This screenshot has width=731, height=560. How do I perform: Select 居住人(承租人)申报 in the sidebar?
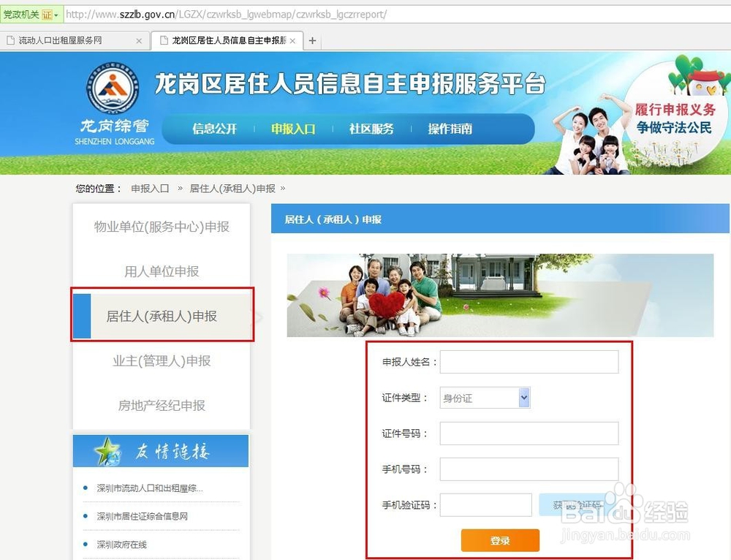(162, 316)
